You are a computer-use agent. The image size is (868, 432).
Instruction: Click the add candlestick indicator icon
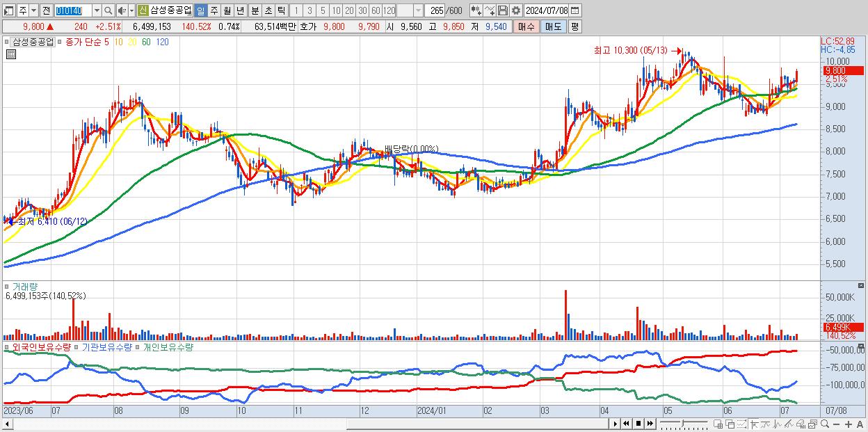[x=476, y=10]
